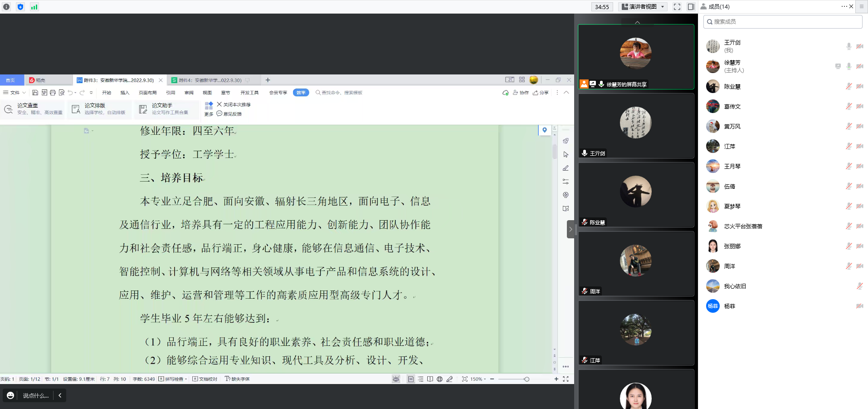Toggle 王亓剑's microphone in members list

click(x=848, y=46)
